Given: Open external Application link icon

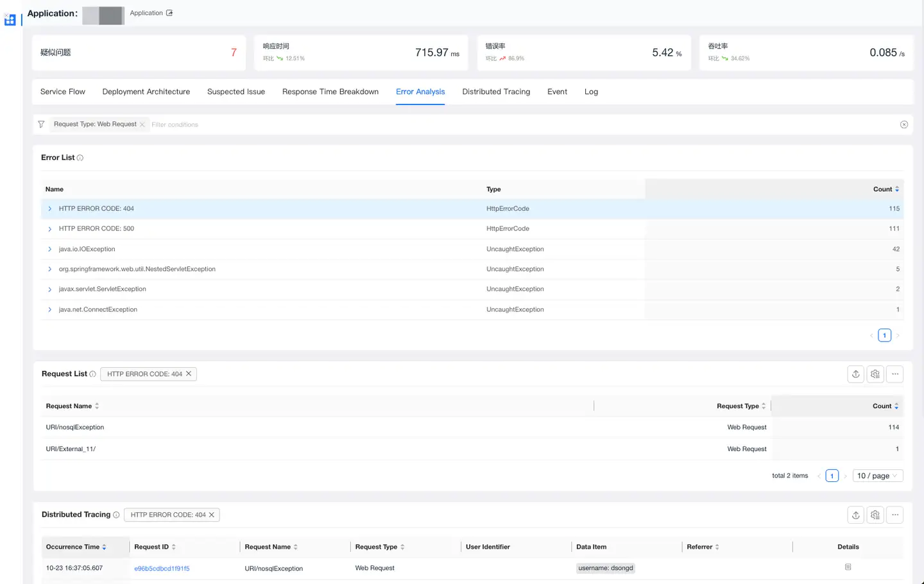Looking at the screenshot, I should point(169,13).
